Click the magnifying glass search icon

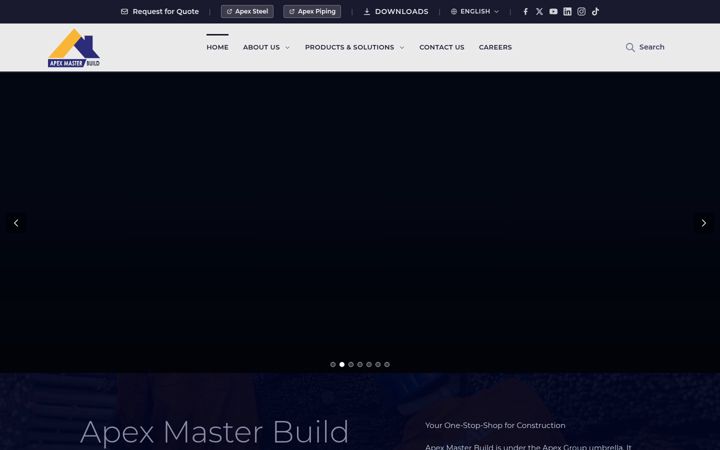coord(630,47)
